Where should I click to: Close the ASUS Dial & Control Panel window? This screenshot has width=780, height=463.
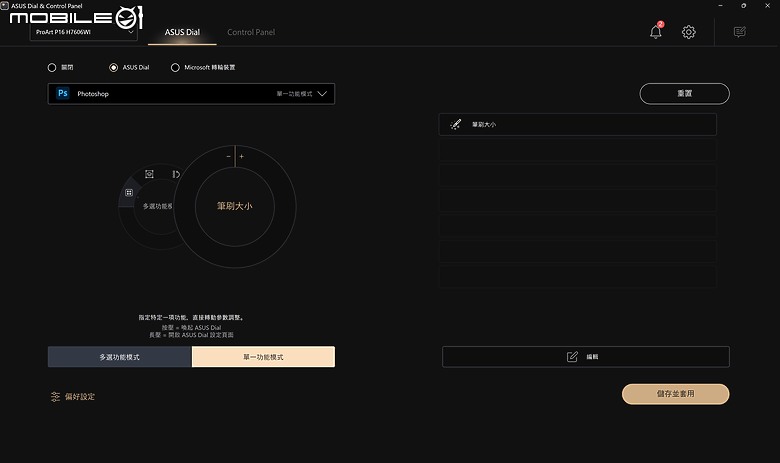[x=767, y=5]
